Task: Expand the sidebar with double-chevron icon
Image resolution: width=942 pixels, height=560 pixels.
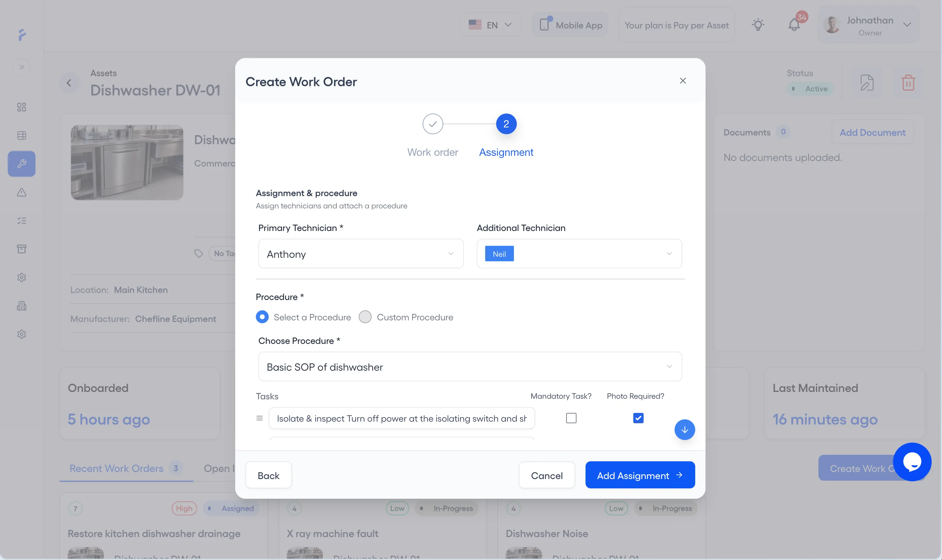Action: click(x=22, y=67)
